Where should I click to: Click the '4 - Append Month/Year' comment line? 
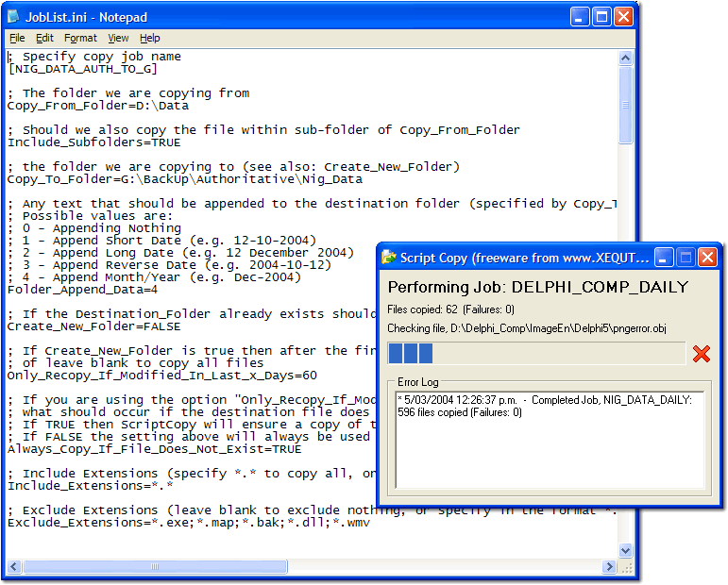coord(154,277)
